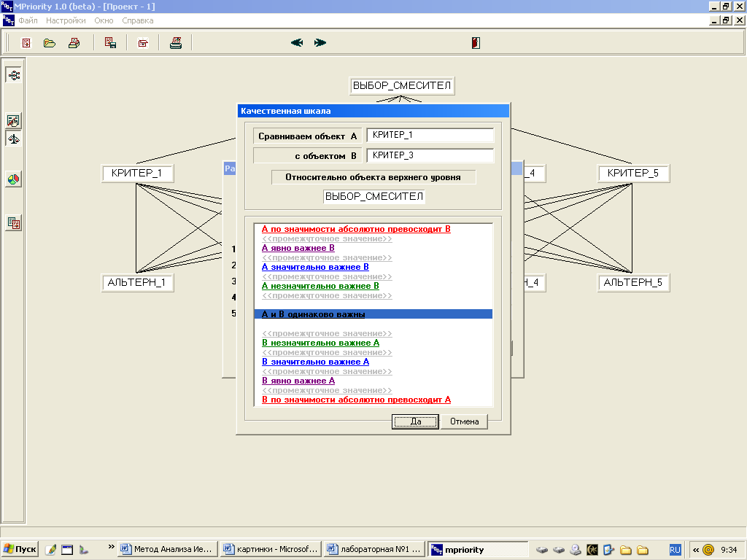The width and height of the screenshot is (747, 560).
Task: Select АЛЬТЕРН_5 node in the hierarchy
Action: coord(633,283)
